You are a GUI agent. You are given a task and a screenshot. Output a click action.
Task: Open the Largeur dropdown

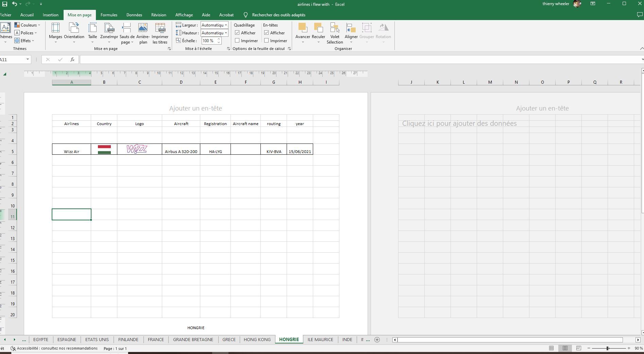[x=226, y=25]
